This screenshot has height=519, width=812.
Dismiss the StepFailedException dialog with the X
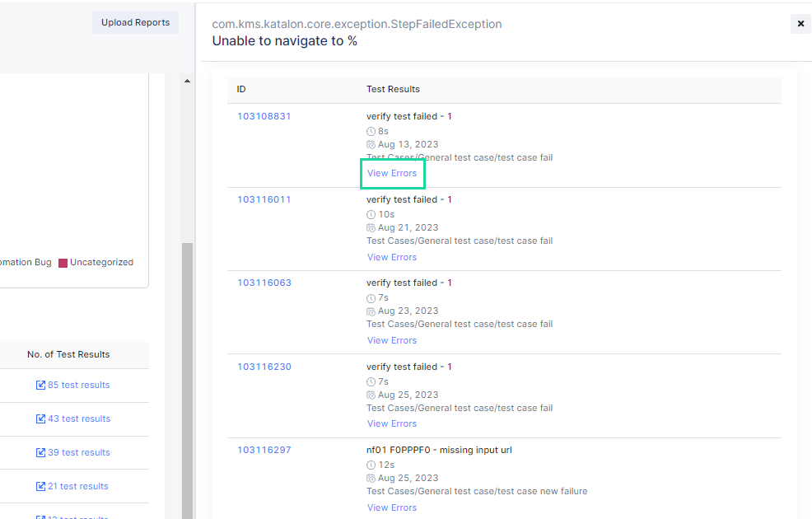[800, 23]
